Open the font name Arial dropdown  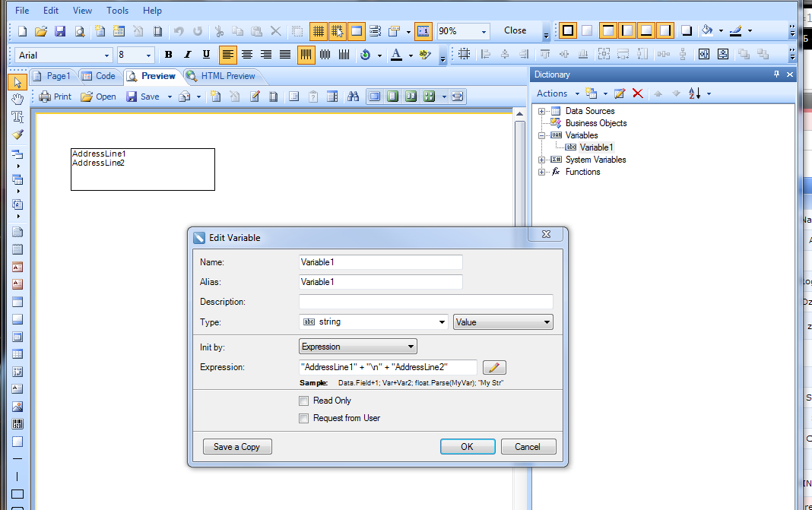(x=106, y=55)
